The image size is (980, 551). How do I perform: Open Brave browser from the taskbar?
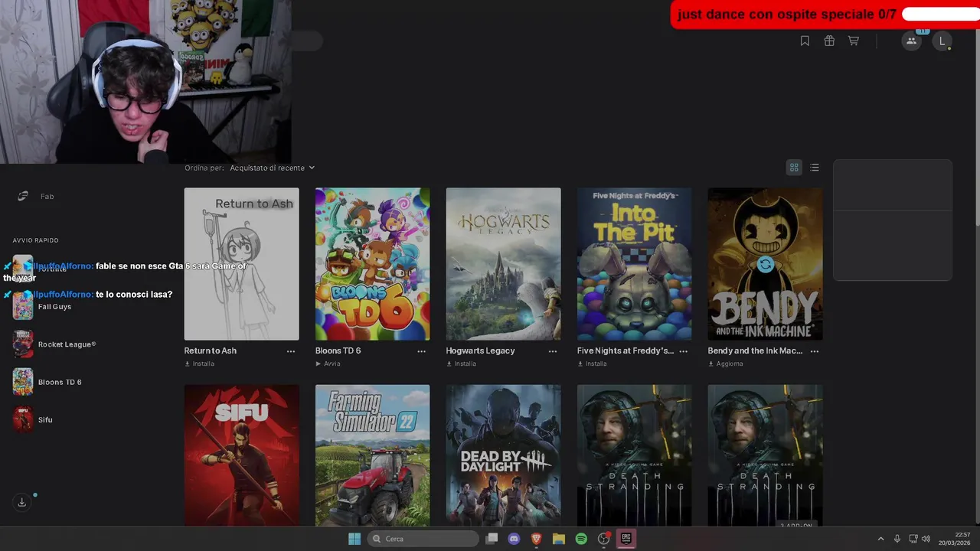tap(537, 539)
